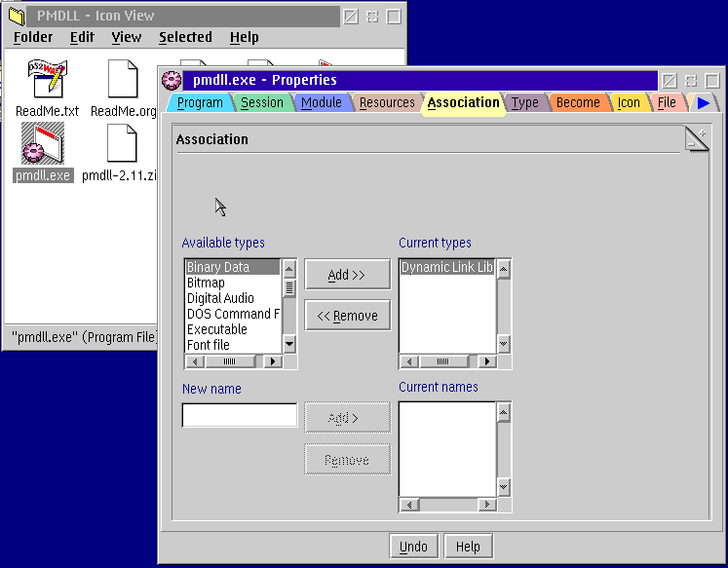Open the Folder menu
Screen dimensions: 728x568
(33, 37)
